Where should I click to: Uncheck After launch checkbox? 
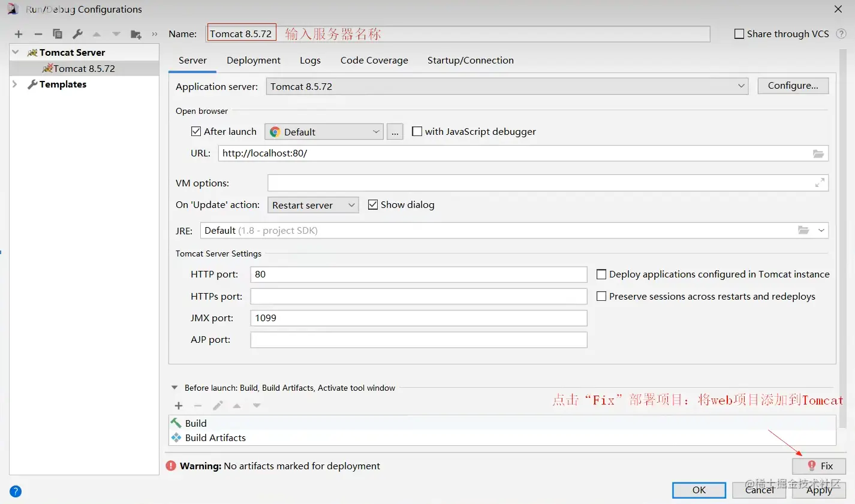tap(195, 131)
